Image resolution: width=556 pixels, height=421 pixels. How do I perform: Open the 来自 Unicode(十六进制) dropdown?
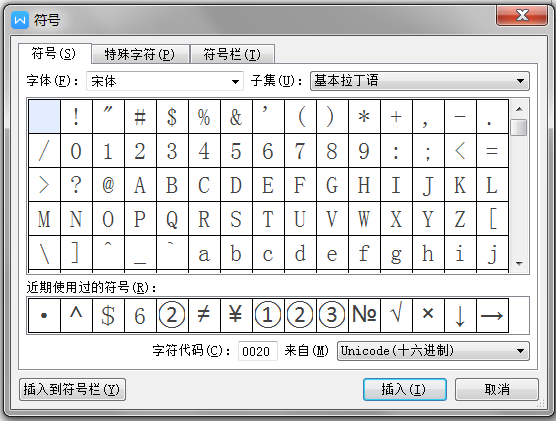point(433,351)
